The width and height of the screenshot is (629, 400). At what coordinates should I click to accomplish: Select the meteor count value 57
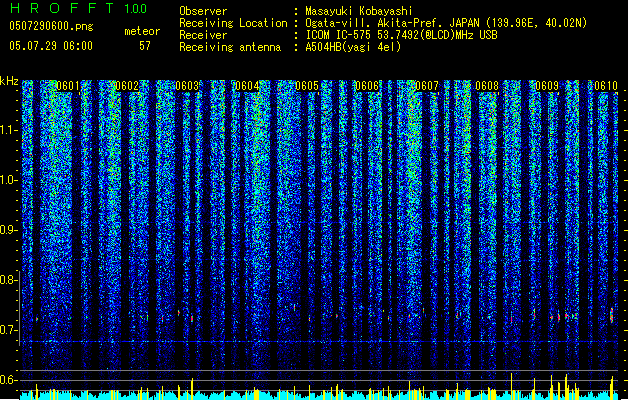pos(145,46)
